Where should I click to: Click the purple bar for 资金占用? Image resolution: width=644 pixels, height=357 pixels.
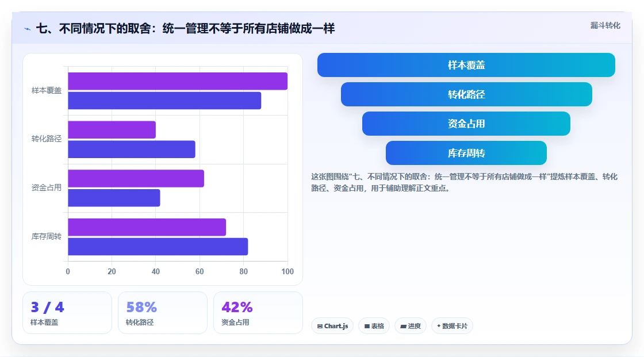(136, 178)
